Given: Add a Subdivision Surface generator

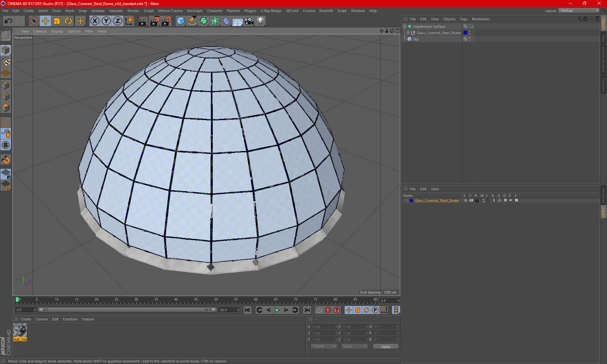Looking at the screenshot, I should click(x=204, y=21).
